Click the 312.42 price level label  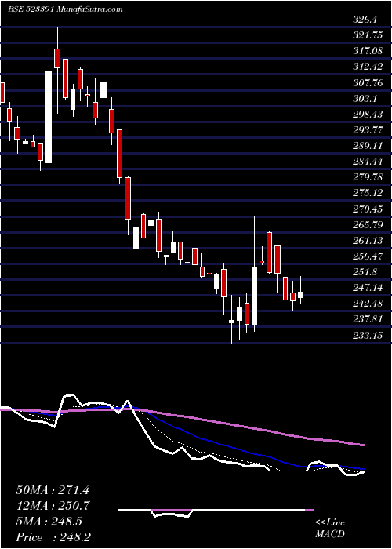(x=367, y=67)
